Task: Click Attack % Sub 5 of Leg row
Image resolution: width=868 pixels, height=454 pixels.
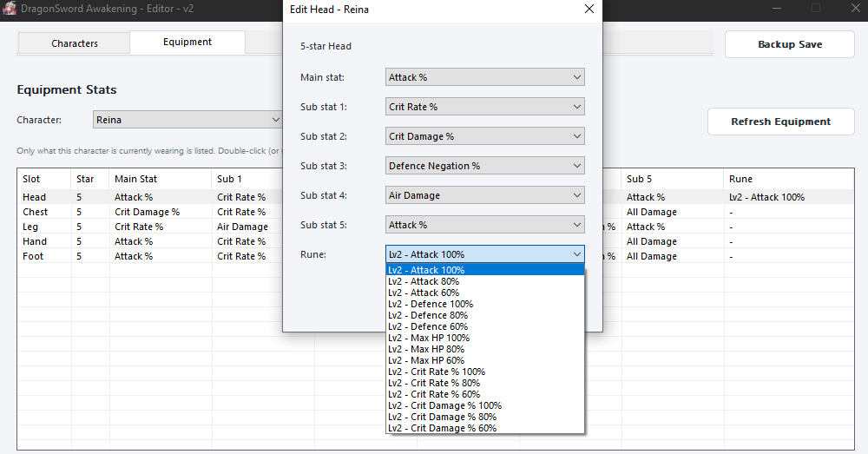Action: pyautogui.click(x=646, y=227)
